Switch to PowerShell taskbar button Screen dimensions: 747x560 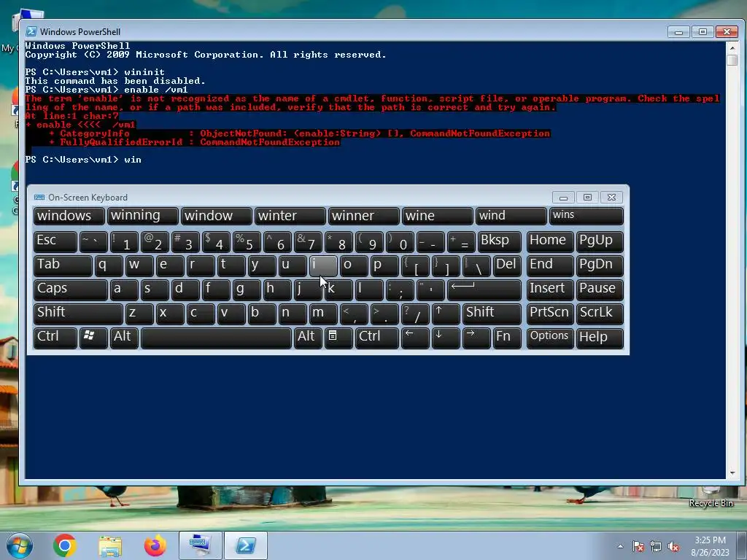click(x=246, y=545)
